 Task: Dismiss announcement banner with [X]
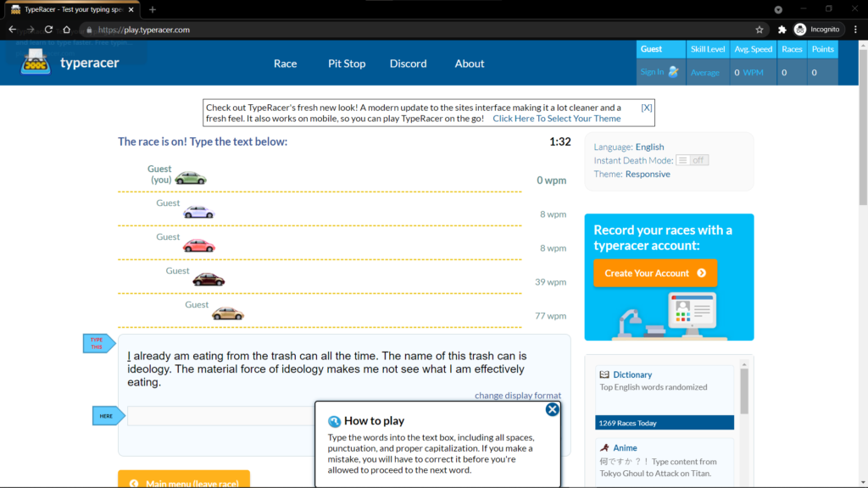pos(647,108)
